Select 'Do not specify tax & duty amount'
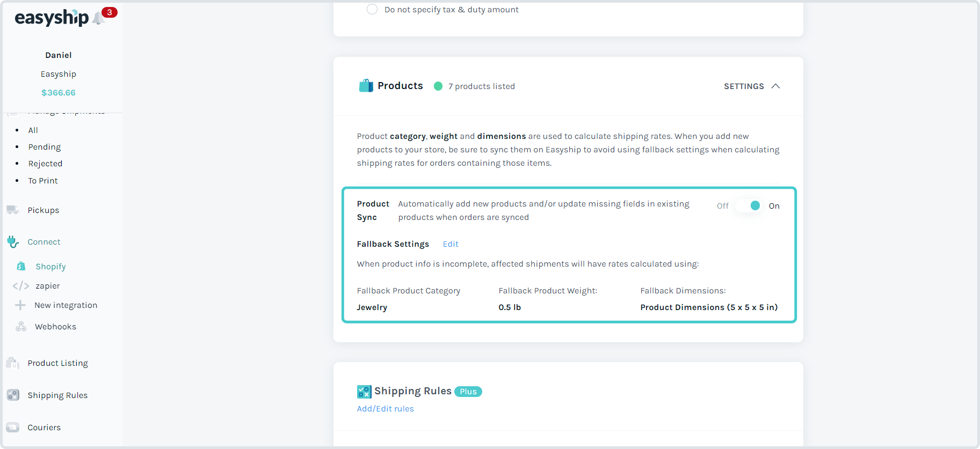 (372, 10)
